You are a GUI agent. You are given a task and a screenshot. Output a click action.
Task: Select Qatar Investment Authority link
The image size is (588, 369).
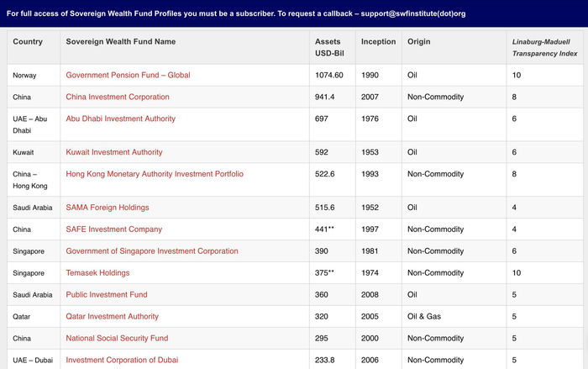tap(113, 317)
